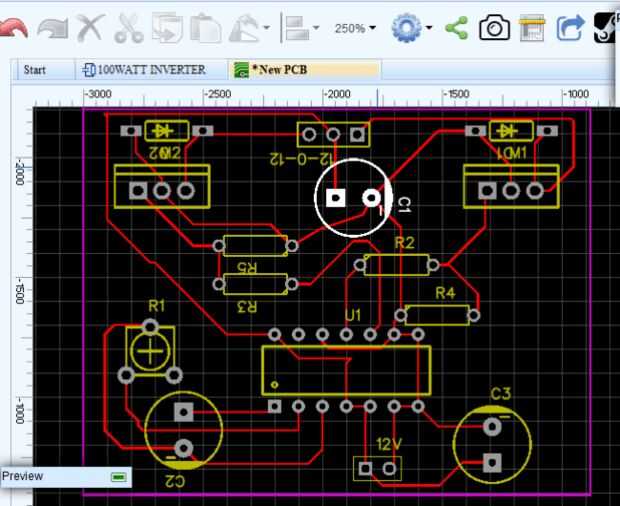Click the R4 label text
620x506 pixels.
point(445,293)
